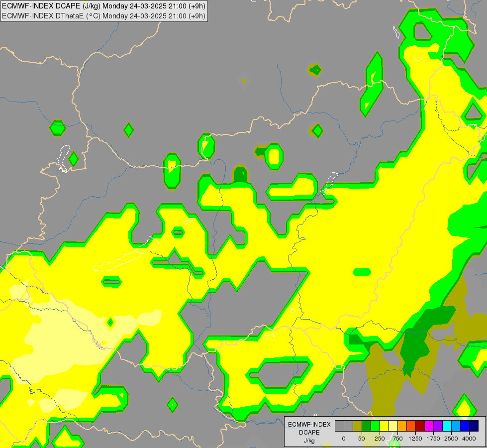Select the purple legend swatch

[x=438, y=426]
